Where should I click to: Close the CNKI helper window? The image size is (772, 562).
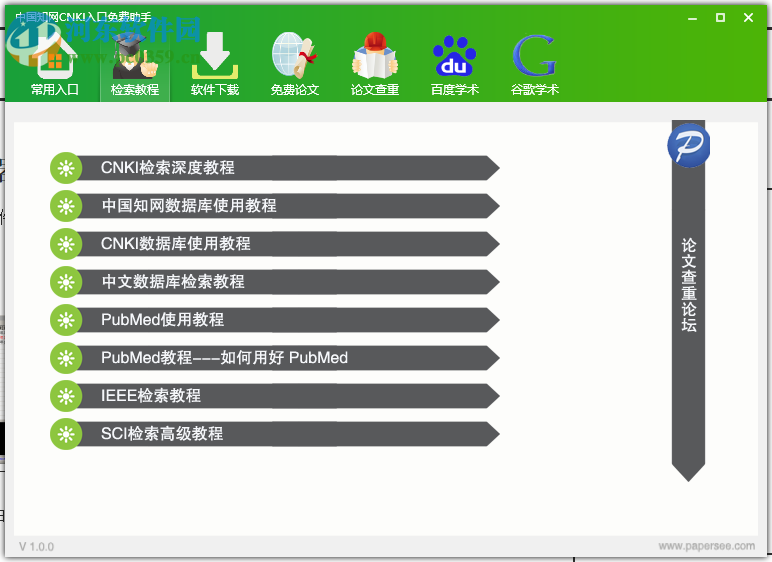click(748, 18)
